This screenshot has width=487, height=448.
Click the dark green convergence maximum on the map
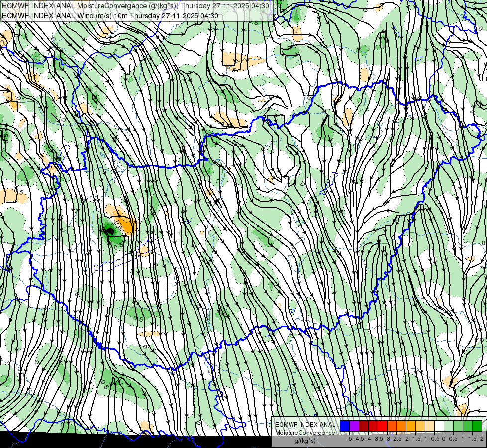pyautogui.click(x=109, y=230)
